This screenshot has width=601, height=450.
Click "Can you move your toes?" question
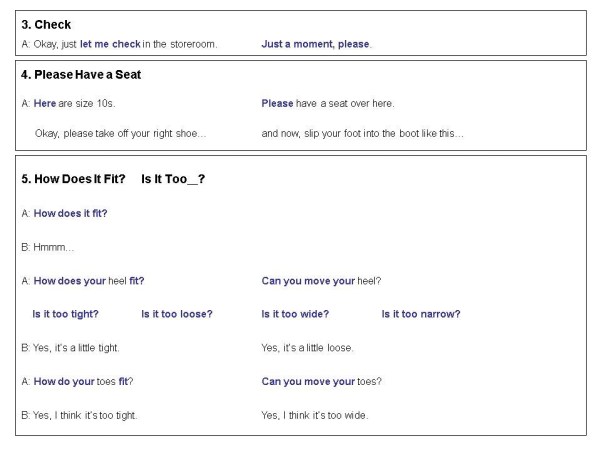point(321,381)
